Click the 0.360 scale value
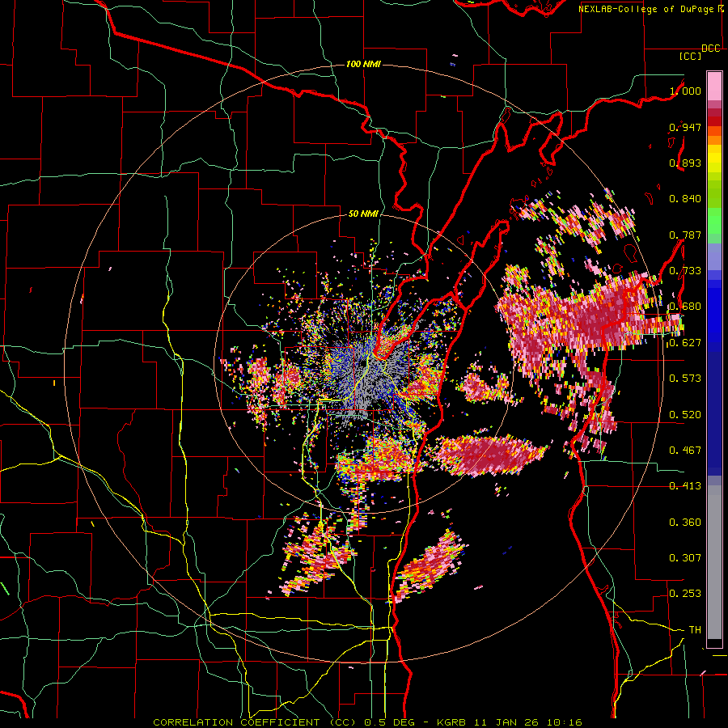Viewport: 728px width, 728px height. pos(685,523)
